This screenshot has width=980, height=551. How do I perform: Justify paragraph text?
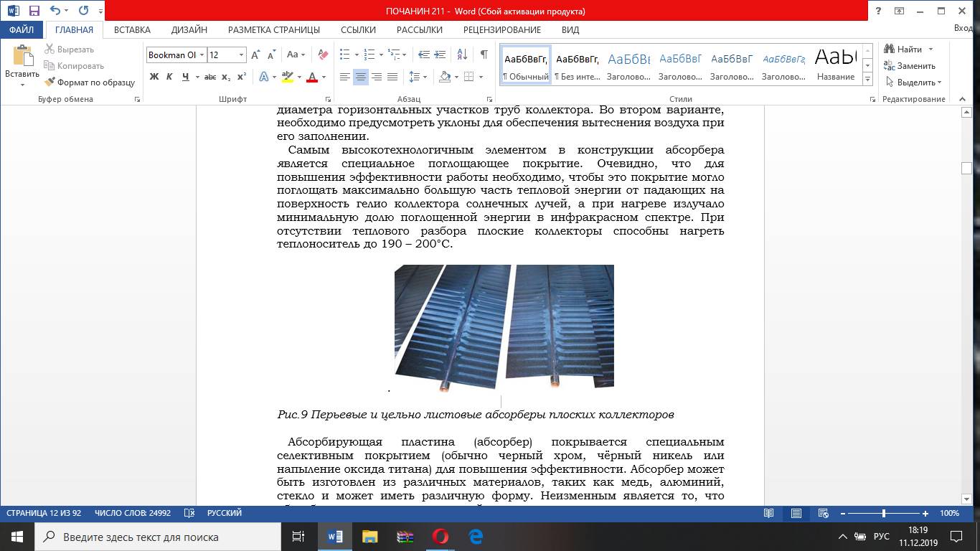click(x=392, y=77)
